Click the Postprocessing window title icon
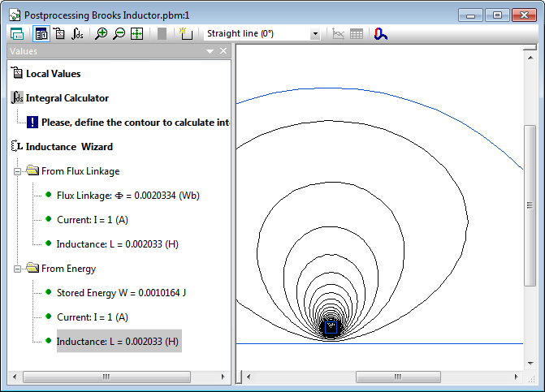Image resolution: width=545 pixels, height=392 pixels. pyautogui.click(x=15, y=15)
